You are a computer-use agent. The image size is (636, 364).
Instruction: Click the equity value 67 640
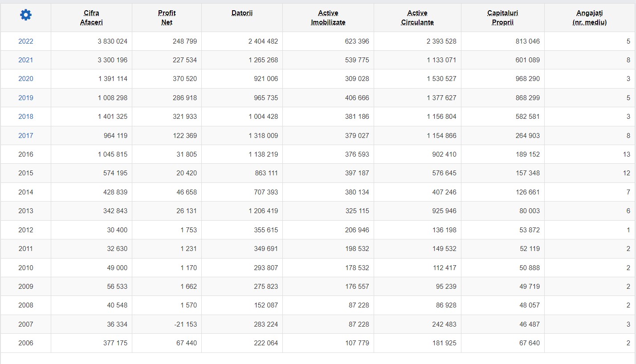[x=530, y=343]
